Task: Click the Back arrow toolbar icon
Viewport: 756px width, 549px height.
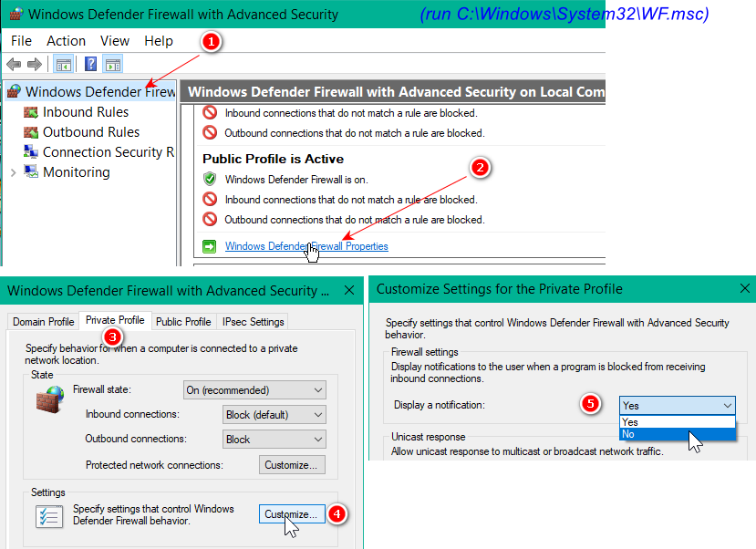Action: pyautogui.click(x=14, y=64)
